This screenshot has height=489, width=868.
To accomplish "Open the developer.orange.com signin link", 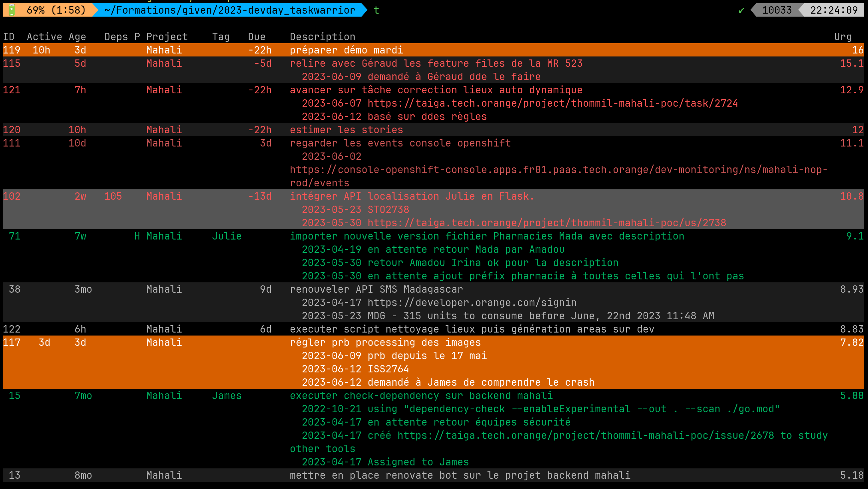I will tap(472, 303).
